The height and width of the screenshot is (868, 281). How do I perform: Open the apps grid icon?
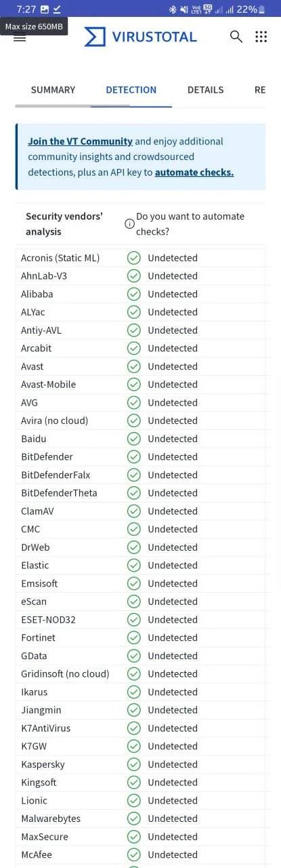tap(261, 37)
